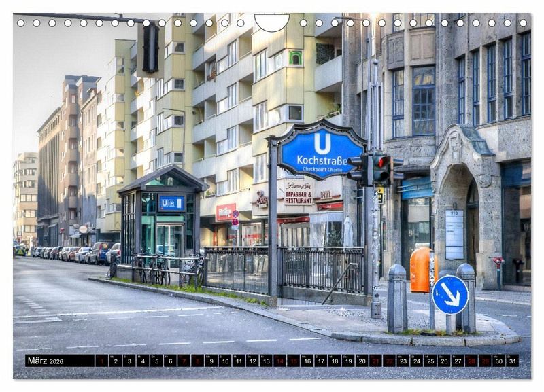Image resolution: width=544 pixels, height=392 pixels.
Task: Click the "TAPASBAR & RESTAURANT" sign text
Action: [299, 198]
